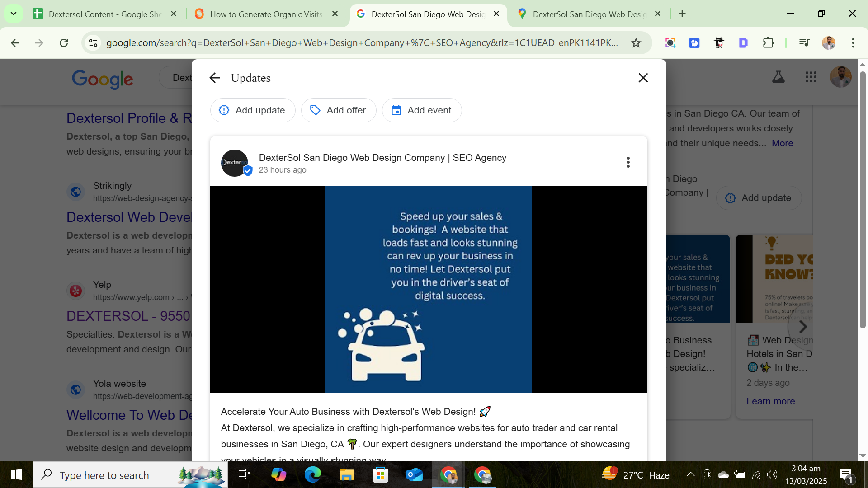Viewport: 868px width, 488px height.
Task: Close the Dextersol Content Sheets tab
Action: click(174, 14)
